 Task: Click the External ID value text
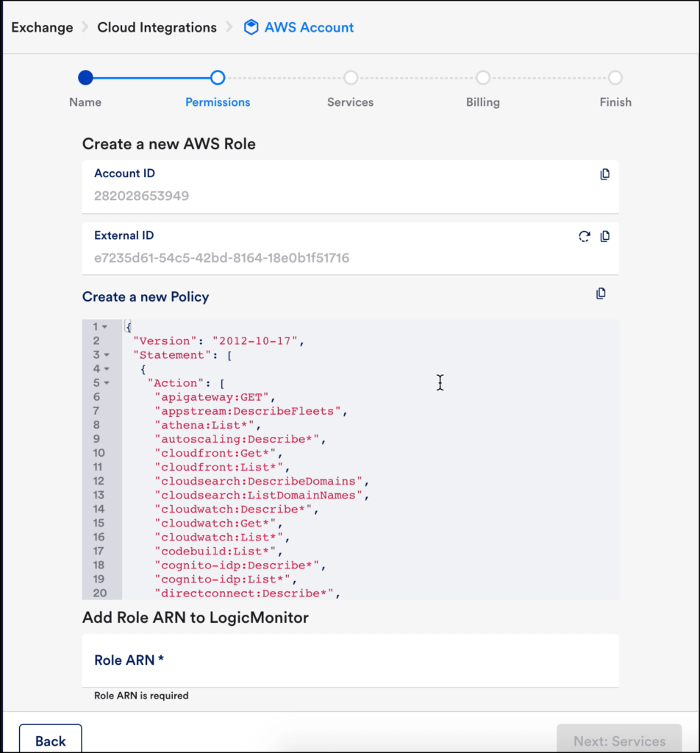coord(222,258)
